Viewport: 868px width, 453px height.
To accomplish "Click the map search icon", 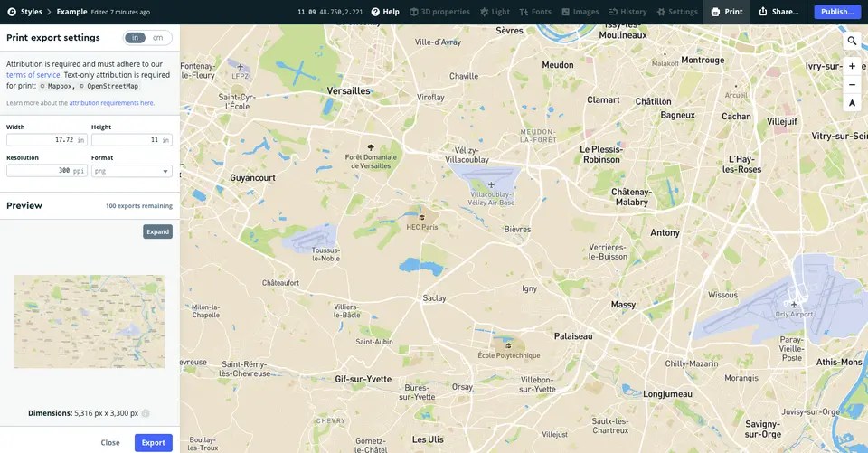I will point(852,41).
